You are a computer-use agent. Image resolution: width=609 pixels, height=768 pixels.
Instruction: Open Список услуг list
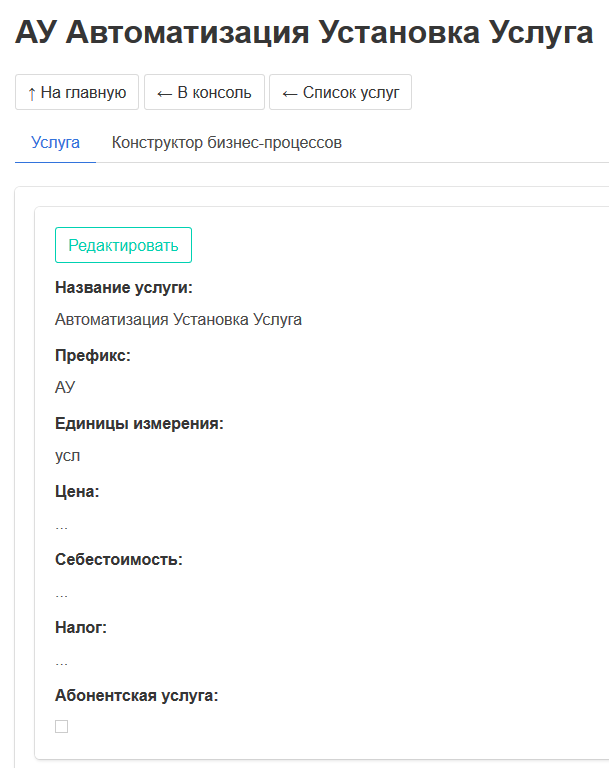(340, 93)
